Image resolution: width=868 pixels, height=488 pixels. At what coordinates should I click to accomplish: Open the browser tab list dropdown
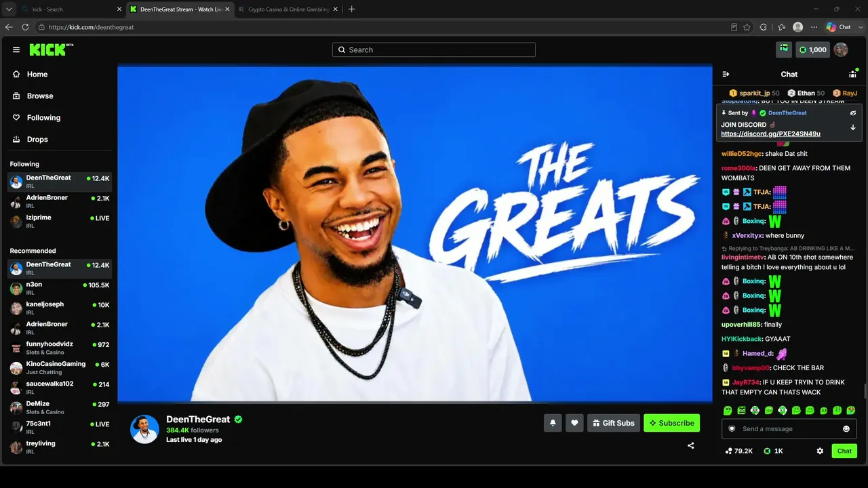click(9, 9)
